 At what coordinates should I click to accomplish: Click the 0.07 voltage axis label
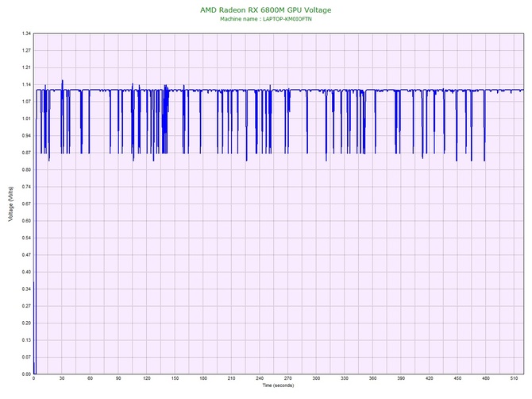[x=26, y=357]
